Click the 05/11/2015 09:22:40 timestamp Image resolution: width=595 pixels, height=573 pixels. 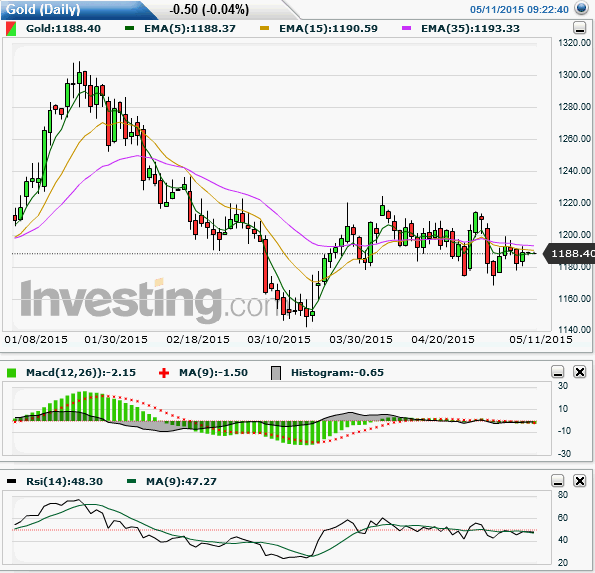pyautogui.click(x=519, y=9)
